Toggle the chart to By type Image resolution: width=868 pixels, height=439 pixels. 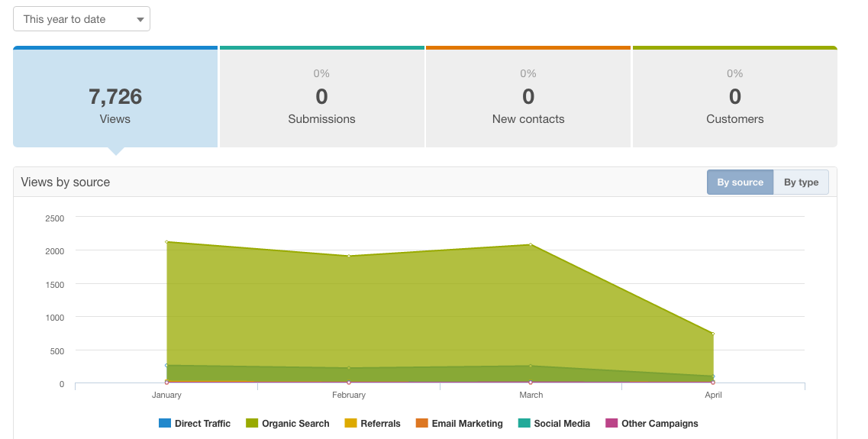click(801, 182)
